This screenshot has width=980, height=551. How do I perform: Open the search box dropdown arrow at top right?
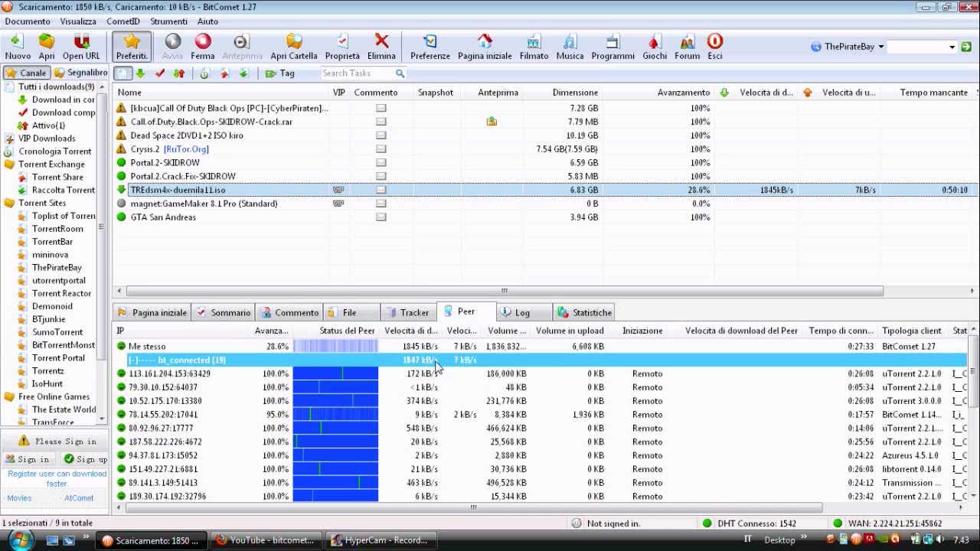(952, 47)
